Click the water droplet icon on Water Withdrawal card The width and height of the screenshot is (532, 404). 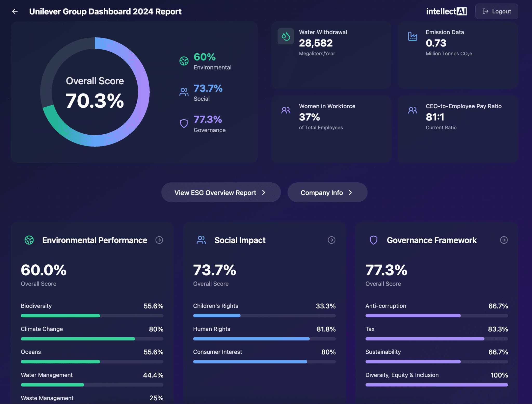click(x=286, y=36)
